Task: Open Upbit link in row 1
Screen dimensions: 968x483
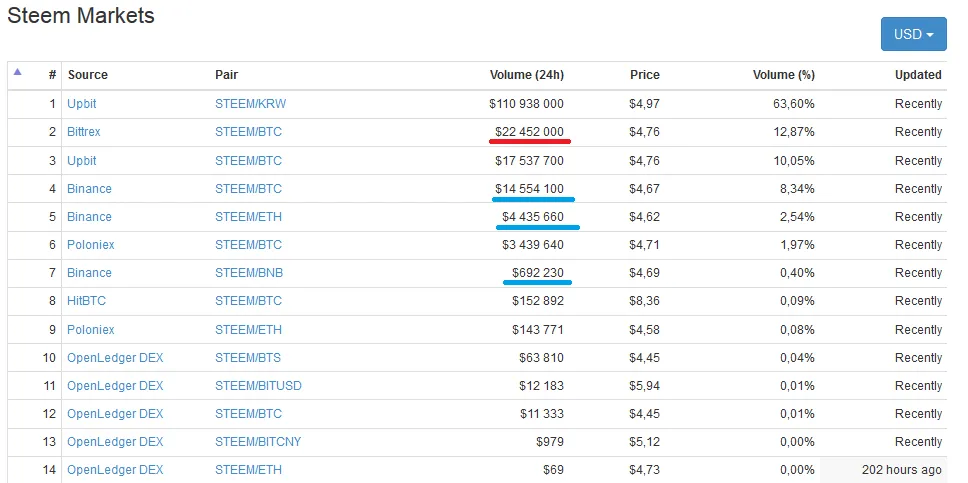Action: pyautogui.click(x=81, y=104)
